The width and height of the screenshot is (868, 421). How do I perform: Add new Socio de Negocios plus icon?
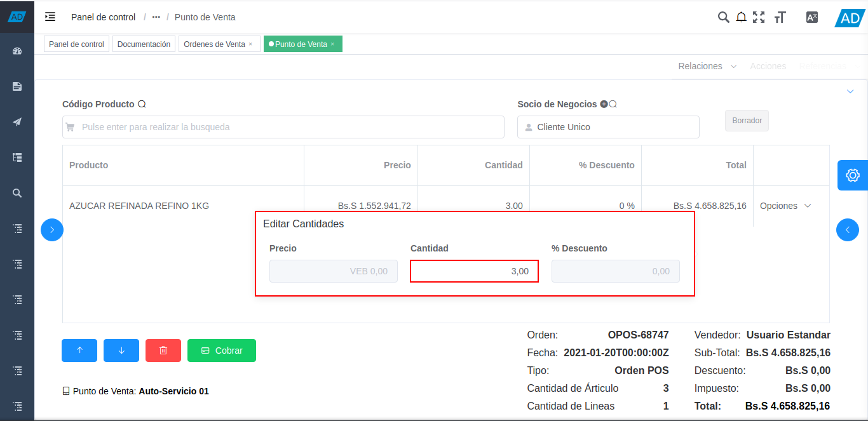click(604, 104)
